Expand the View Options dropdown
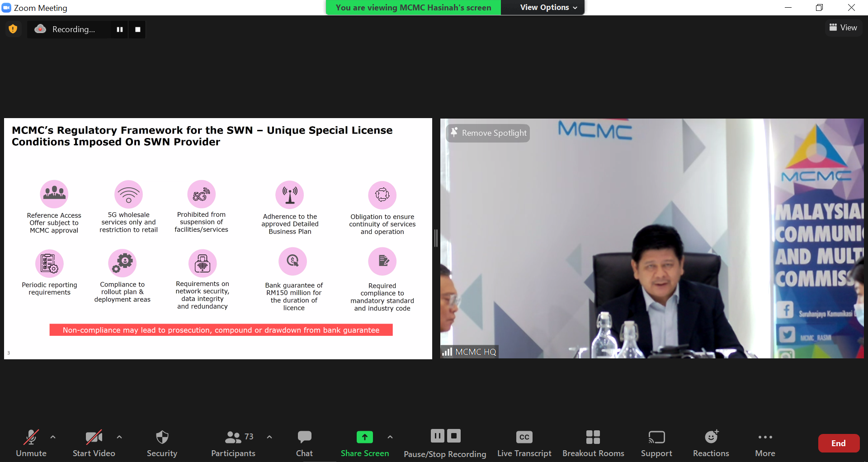The width and height of the screenshot is (868, 462). [548, 7]
